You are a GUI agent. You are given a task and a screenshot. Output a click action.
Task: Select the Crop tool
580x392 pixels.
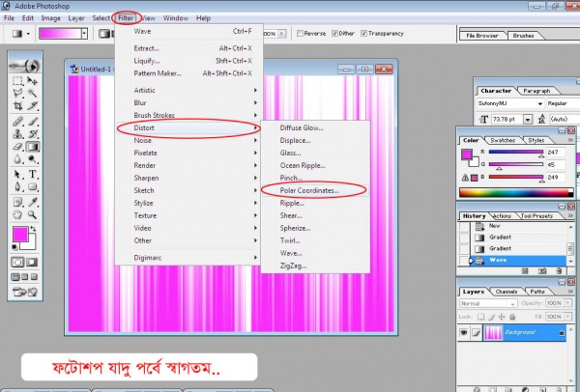[x=17, y=106]
